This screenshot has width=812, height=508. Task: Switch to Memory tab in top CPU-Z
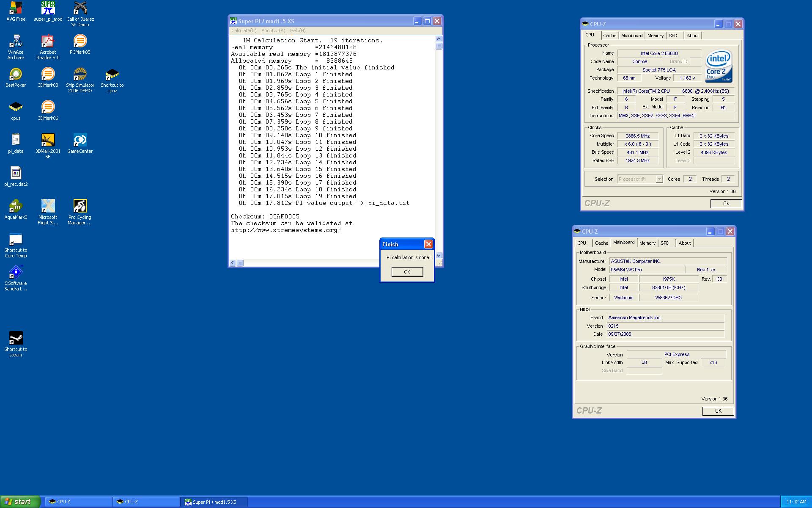pos(656,36)
